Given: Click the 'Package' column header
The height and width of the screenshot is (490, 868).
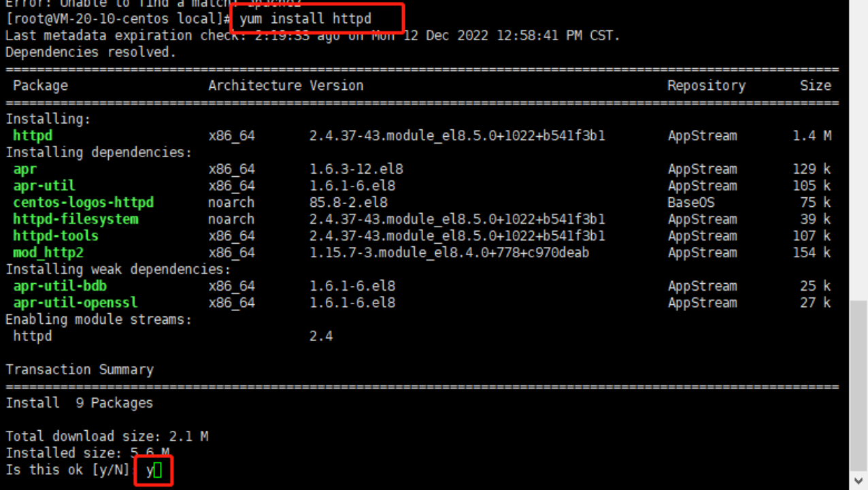Looking at the screenshot, I should pos(40,86).
